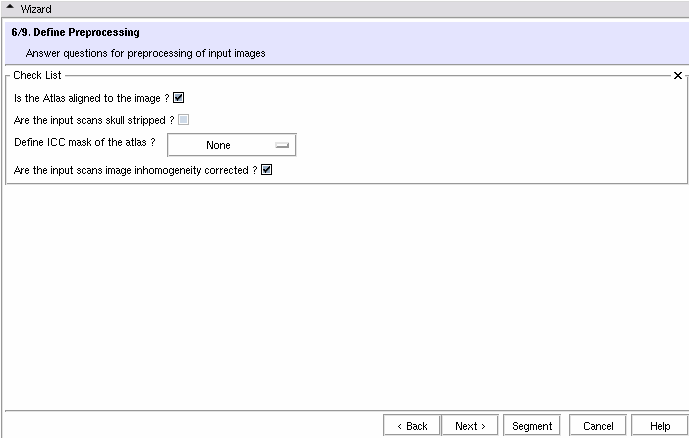689x438 pixels.
Task: Advance using the 'Next >' button
Action: [470, 426]
